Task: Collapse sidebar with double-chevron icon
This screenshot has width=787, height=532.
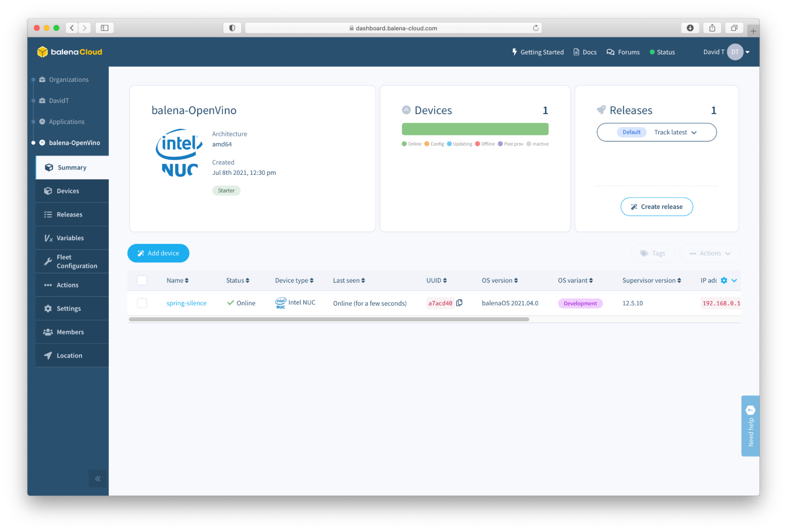Action: (x=98, y=478)
